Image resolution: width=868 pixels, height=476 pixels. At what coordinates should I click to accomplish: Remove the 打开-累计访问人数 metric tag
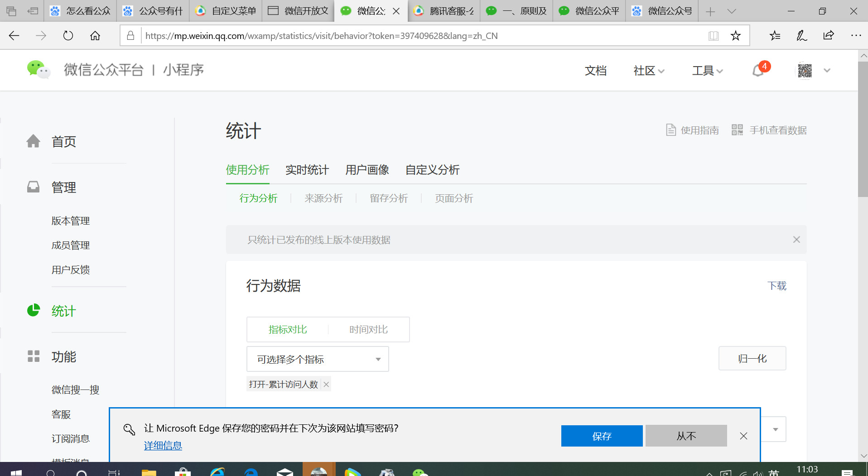[x=326, y=384]
